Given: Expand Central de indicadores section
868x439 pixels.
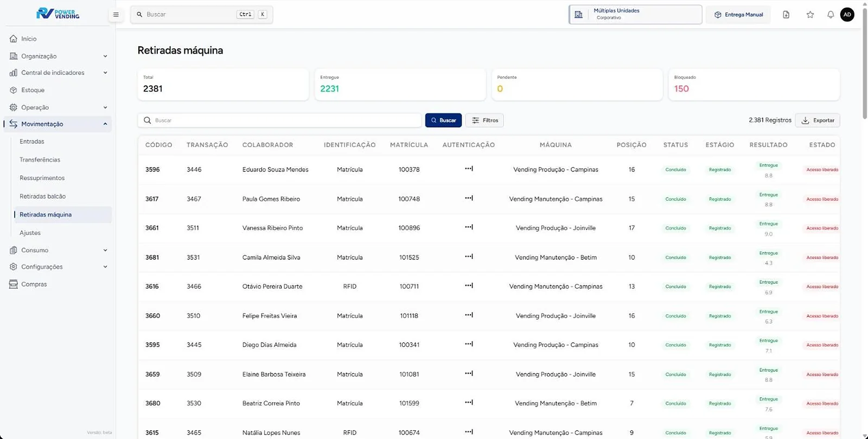Looking at the screenshot, I should coord(58,73).
